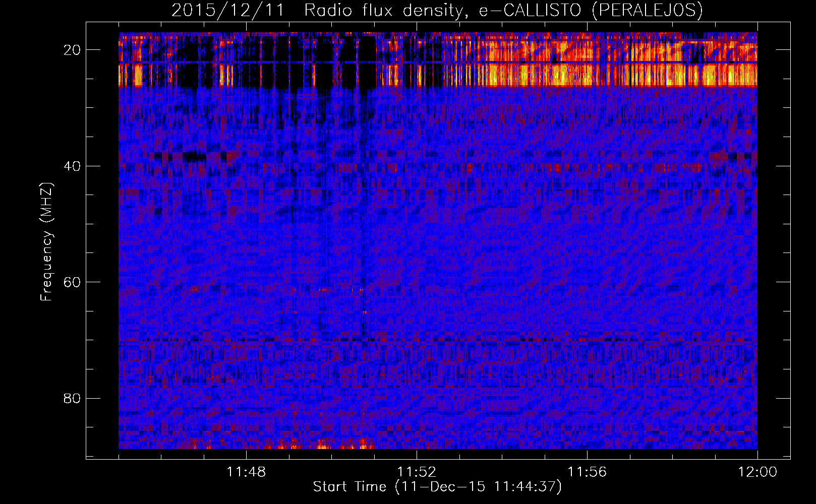The image size is (816, 504).
Task: Click the plot title '2015/12/11 Radio flux density'
Action: click(437, 11)
